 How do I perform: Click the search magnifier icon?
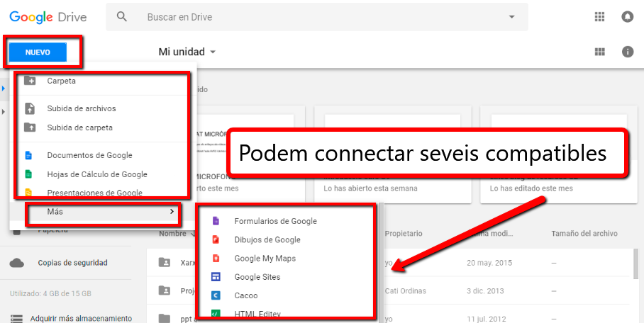(121, 17)
